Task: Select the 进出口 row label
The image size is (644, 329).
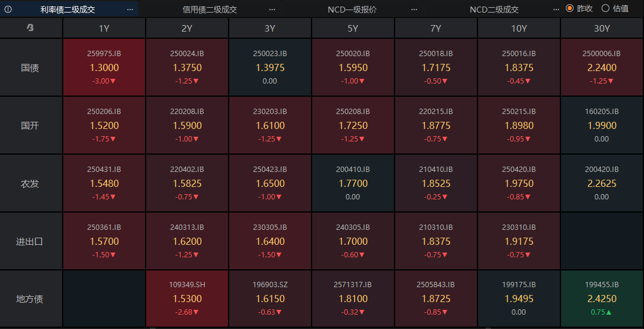Action: [x=30, y=241]
